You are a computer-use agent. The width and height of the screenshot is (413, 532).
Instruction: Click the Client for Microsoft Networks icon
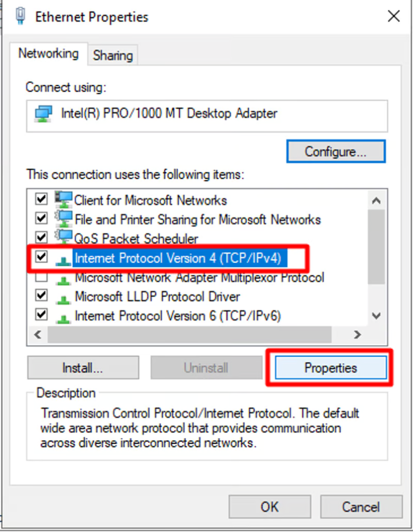[x=63, y=199]
